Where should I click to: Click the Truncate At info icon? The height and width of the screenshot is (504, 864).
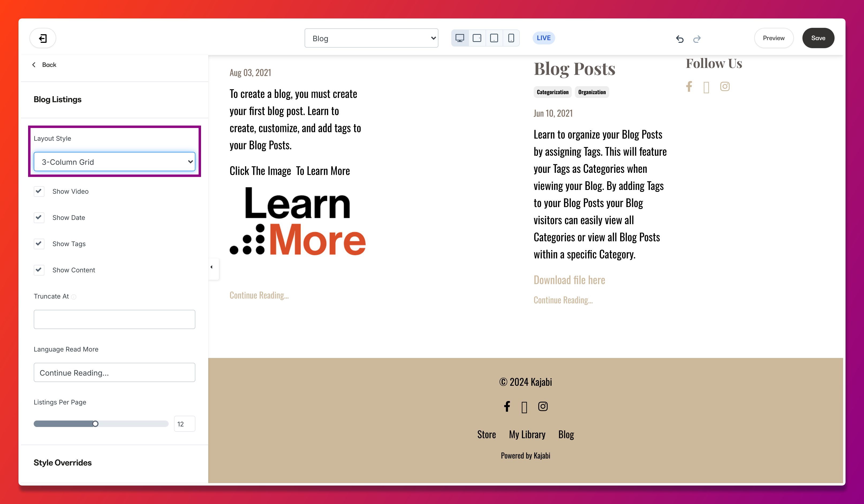pyautogui.click(x=74, y=297)
